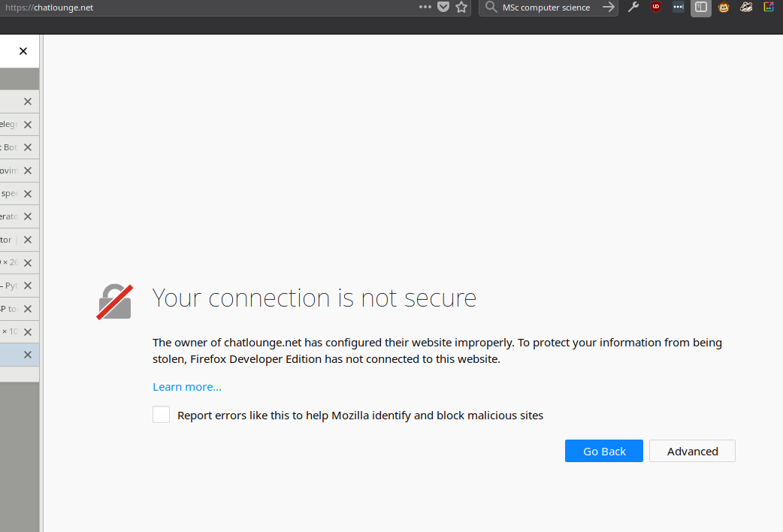Save page to Pocket
783x532 pixels.
click(443, 7)
